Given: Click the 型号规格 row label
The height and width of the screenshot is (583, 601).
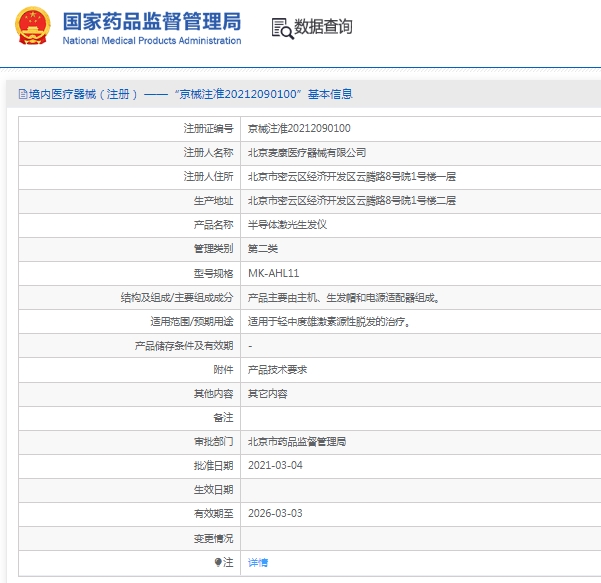Looking at the screenshot, I should [213, 273].
